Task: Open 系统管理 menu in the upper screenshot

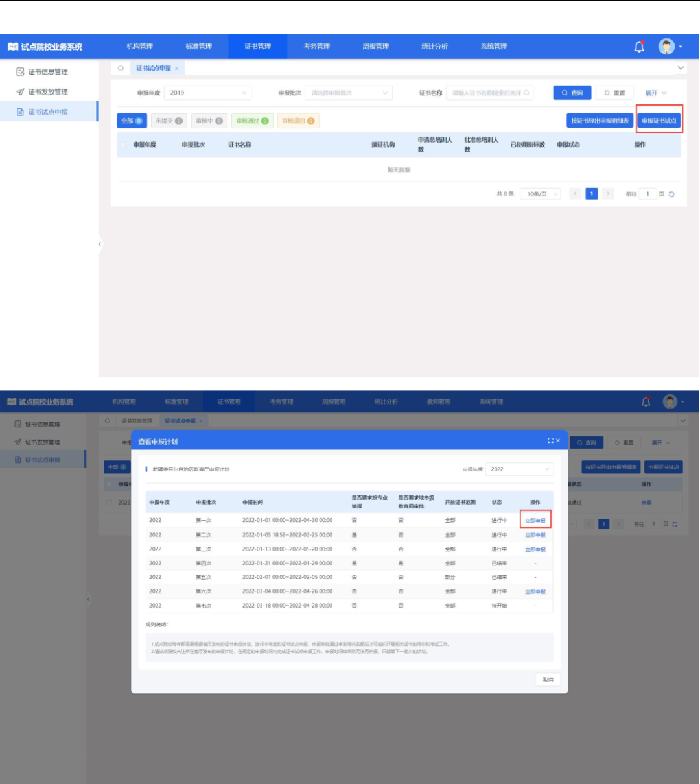Action: point(494,47)
